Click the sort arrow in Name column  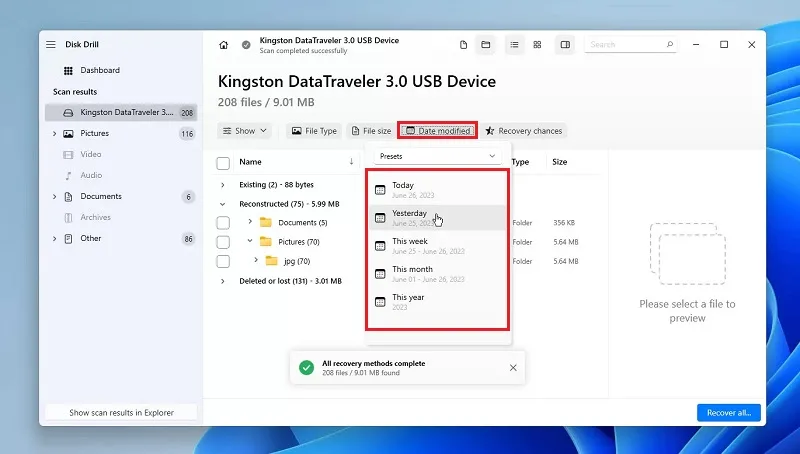click(351, 162)
